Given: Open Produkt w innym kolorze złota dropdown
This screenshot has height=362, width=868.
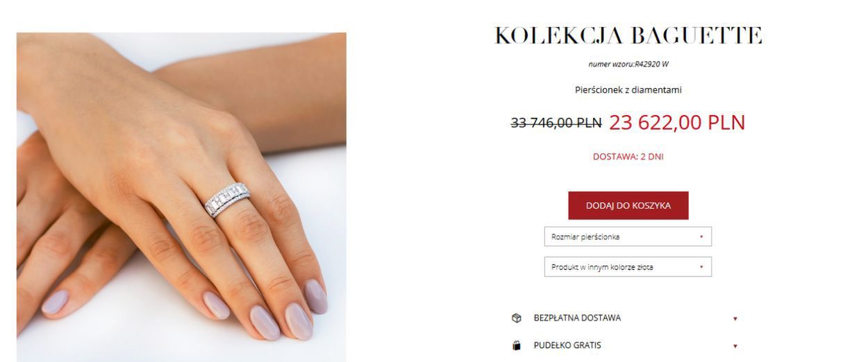Looking at the screenshot, I should (x=628, y=267).
